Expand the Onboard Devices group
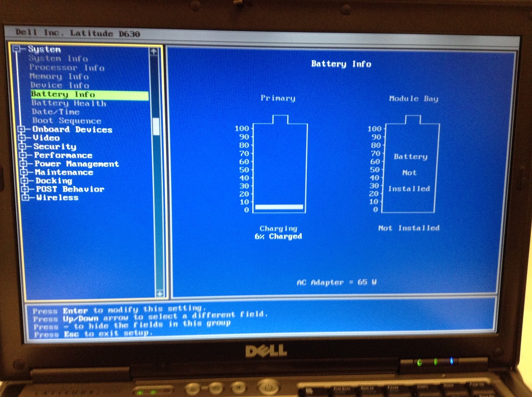The width and height of the screenshot is (532, 397). coord(21,129)
